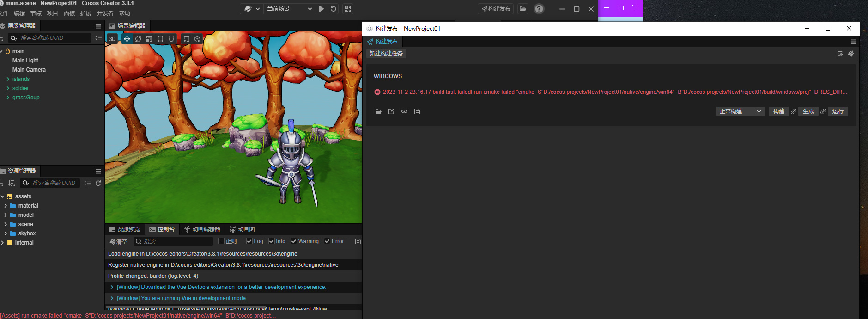Collapse the main scene node
This screenshot has width=868, height=319.
coord(2,51)
